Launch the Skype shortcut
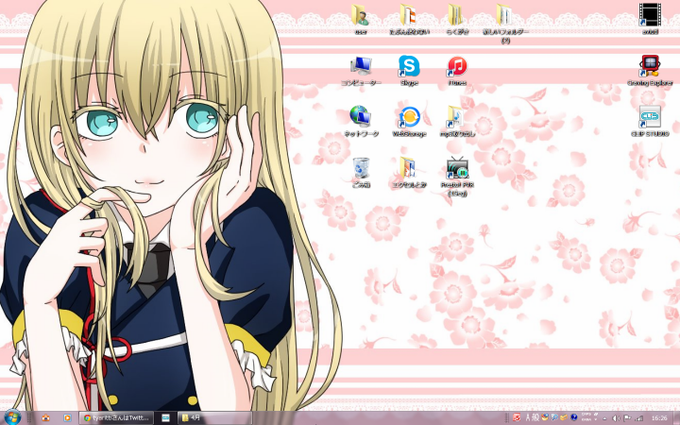Screen dimensions: 680x425 coord(409,71)
